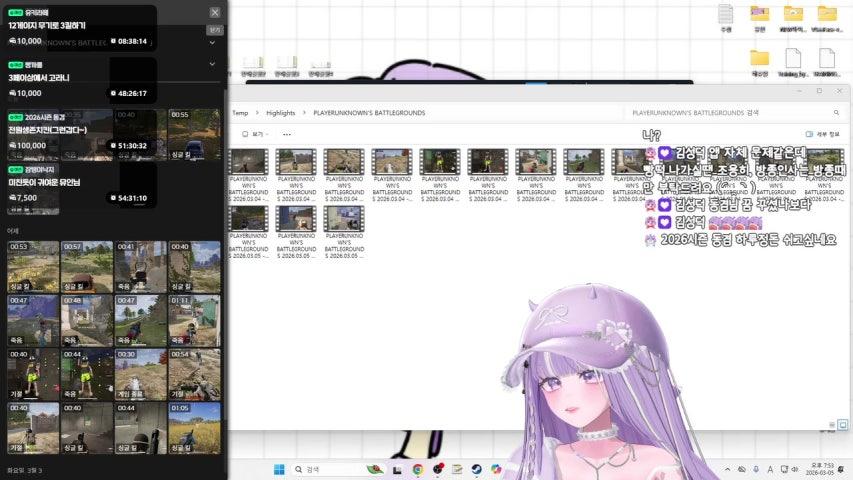The width and height of the screenshot is (853, 480).
Task: Select first video file in Explorer second row
Action: (x=248, y=232)
